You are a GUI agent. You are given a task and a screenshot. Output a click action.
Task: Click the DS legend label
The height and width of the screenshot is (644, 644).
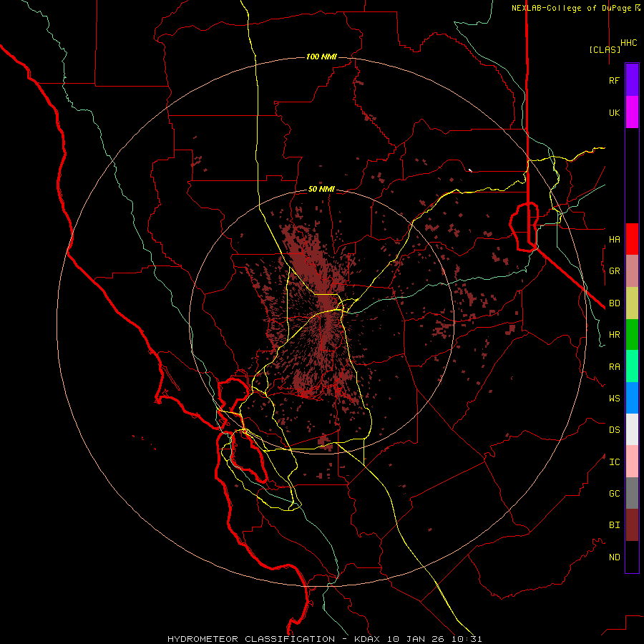(x=614, y=430)
